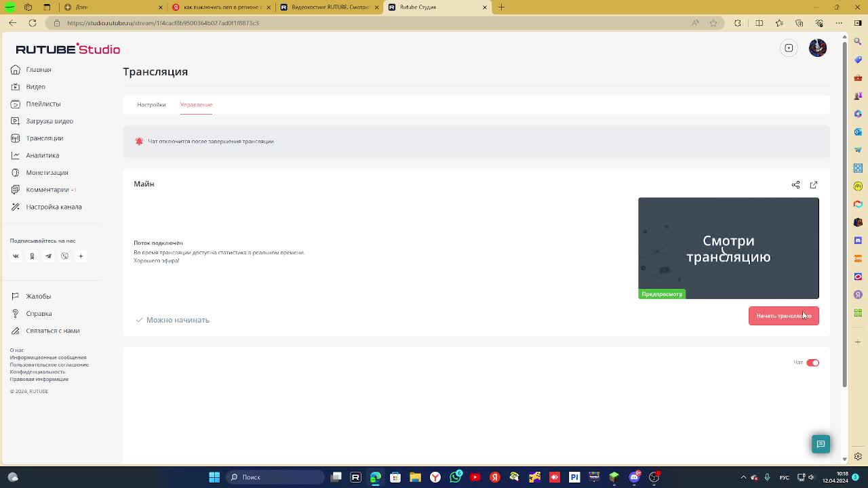
Task: Open Discord from the taskbar
Action: pyautogui.click(x=634, y=477)
